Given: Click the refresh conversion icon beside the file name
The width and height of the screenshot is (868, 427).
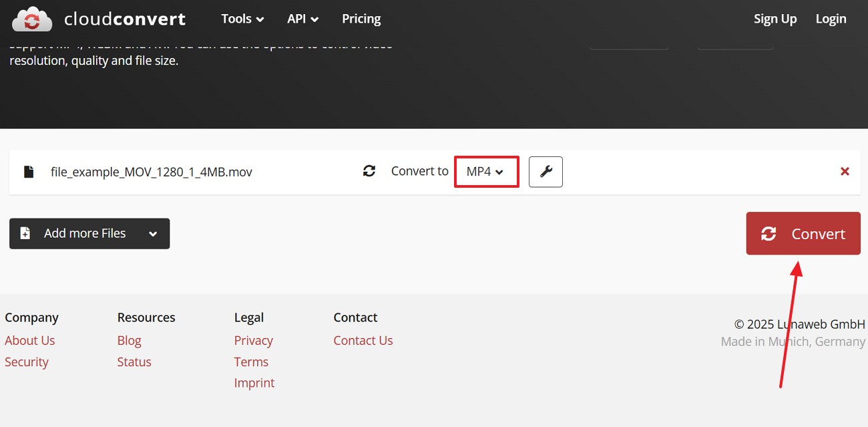Looking at the screenshot, I should pyautogui.click(x=369, y=170).
